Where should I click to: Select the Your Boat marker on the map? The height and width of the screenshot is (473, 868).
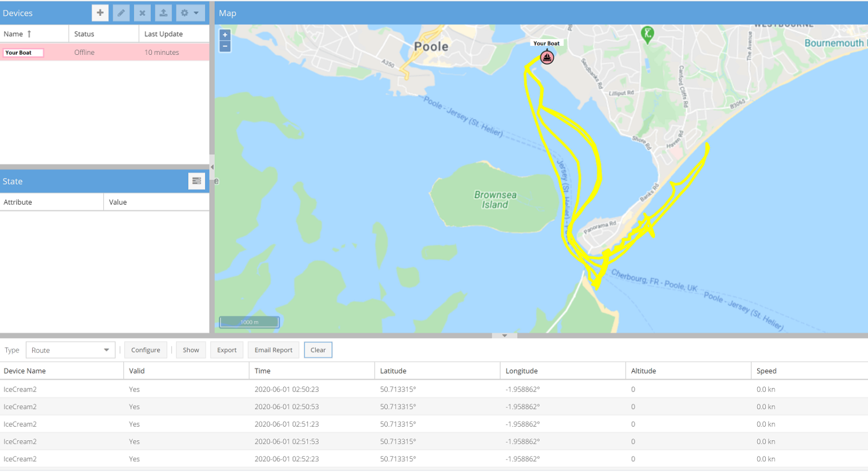pos(546,57)
